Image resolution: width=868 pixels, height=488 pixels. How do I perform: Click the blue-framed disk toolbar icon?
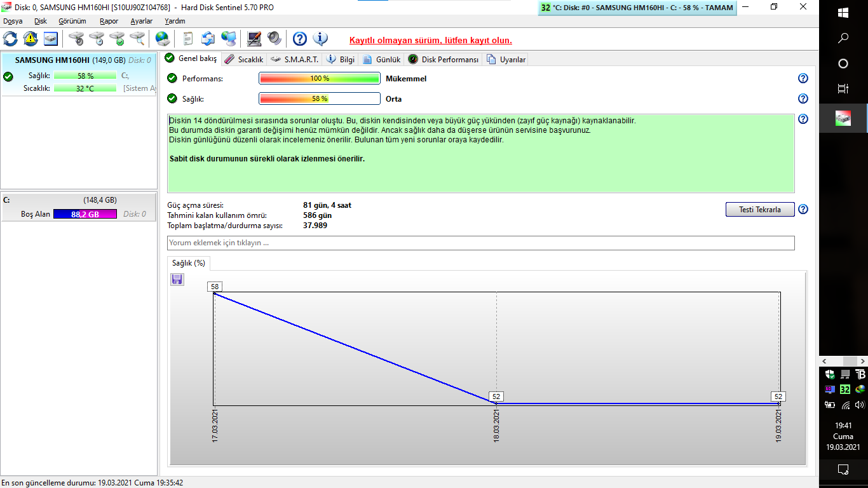click(51, 39)
